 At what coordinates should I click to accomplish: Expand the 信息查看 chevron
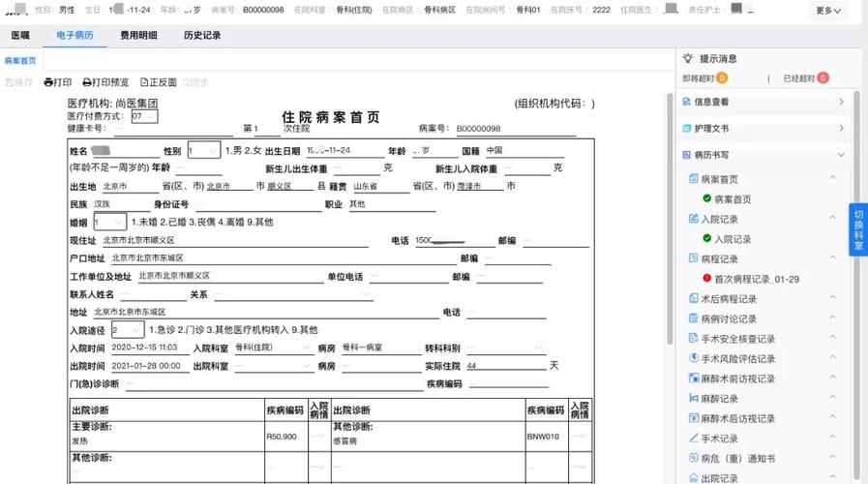click(841, 102)
